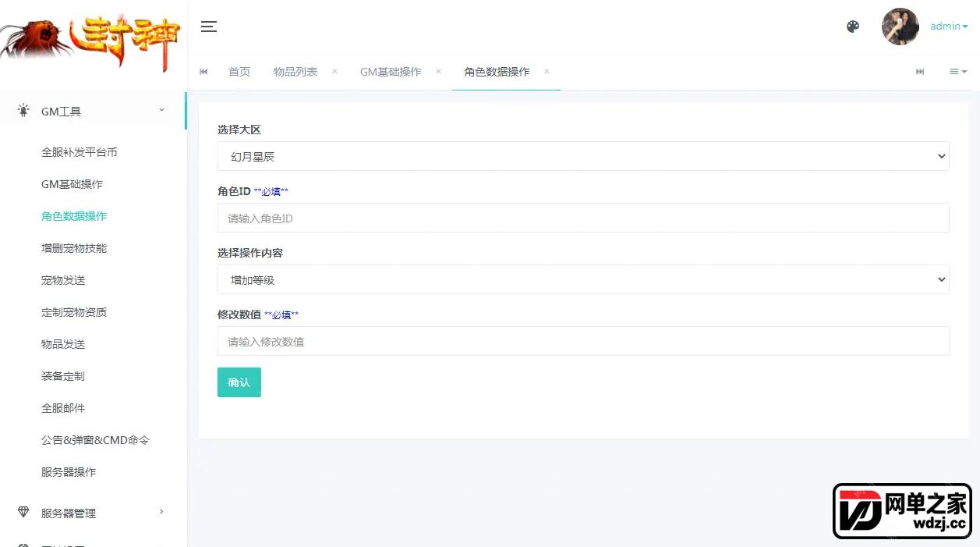Switch to the 物品列表 tab

point(295,72)
